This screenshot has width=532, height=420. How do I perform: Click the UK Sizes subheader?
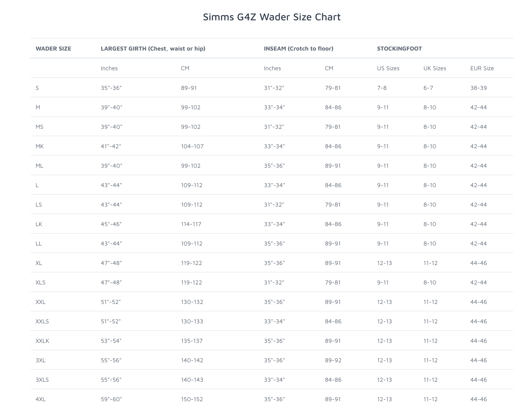(x=434, y=68)
